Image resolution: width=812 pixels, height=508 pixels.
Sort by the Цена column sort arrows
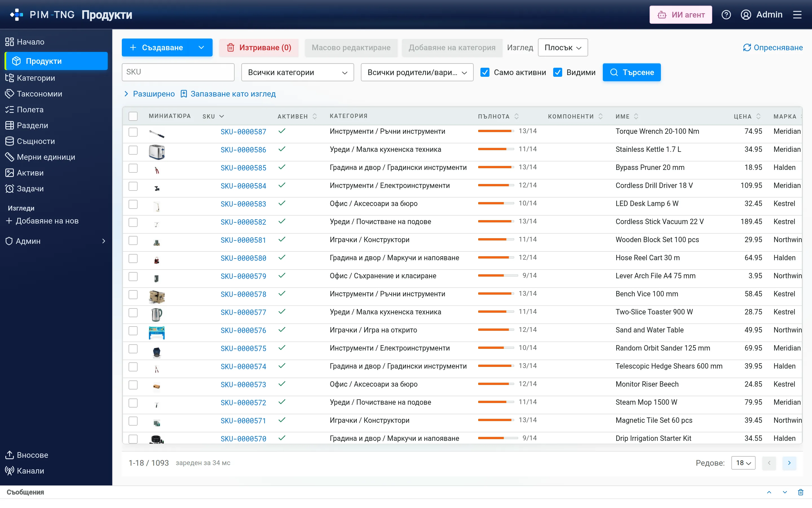click(x=758, y=116)
